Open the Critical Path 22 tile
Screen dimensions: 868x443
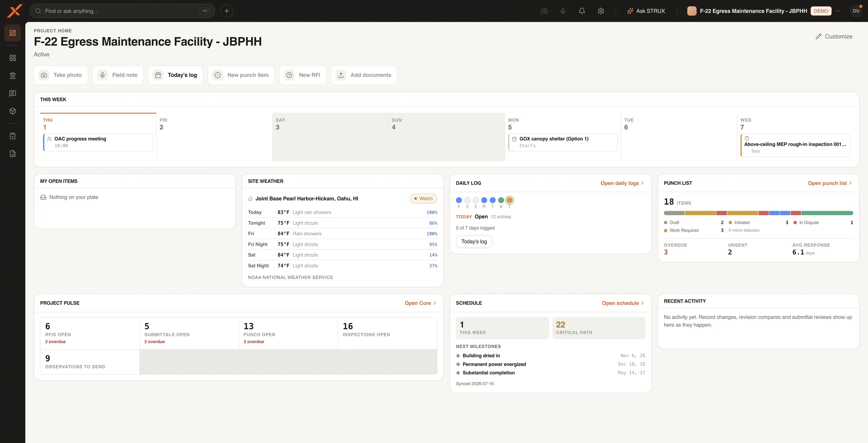click(599, 328)
